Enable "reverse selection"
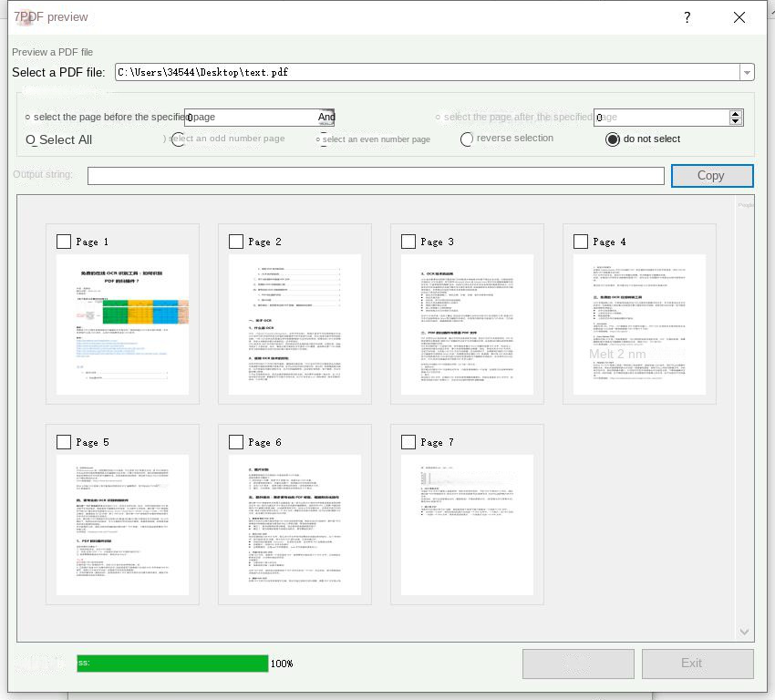Viewport: 775px width, 700px height. tap(466, 139)
